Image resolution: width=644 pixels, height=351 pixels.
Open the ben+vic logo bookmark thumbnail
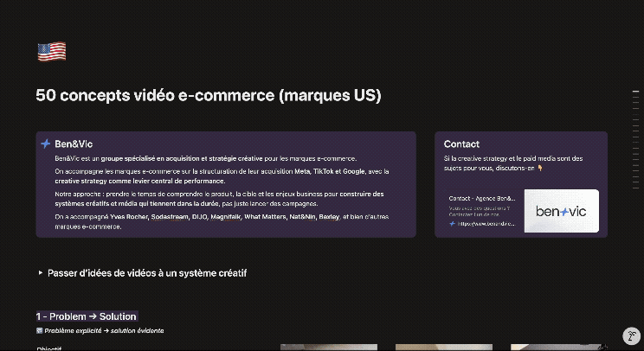[562, 211]
